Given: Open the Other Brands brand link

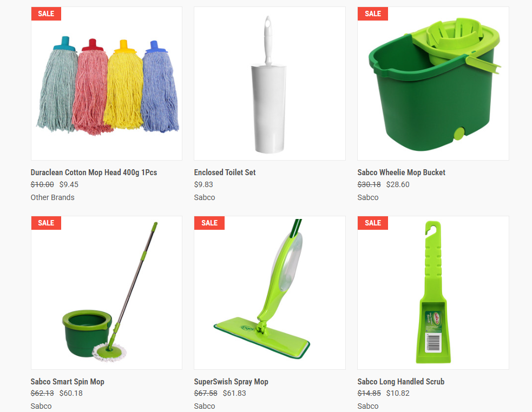Looking at the screenshot, I should click(x=52, y=197).
